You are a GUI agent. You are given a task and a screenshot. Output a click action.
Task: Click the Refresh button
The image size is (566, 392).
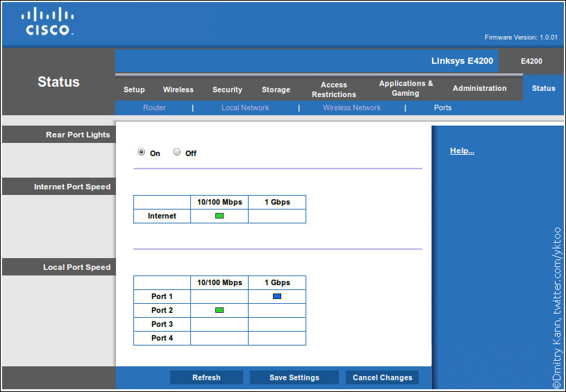click(206, 377)
